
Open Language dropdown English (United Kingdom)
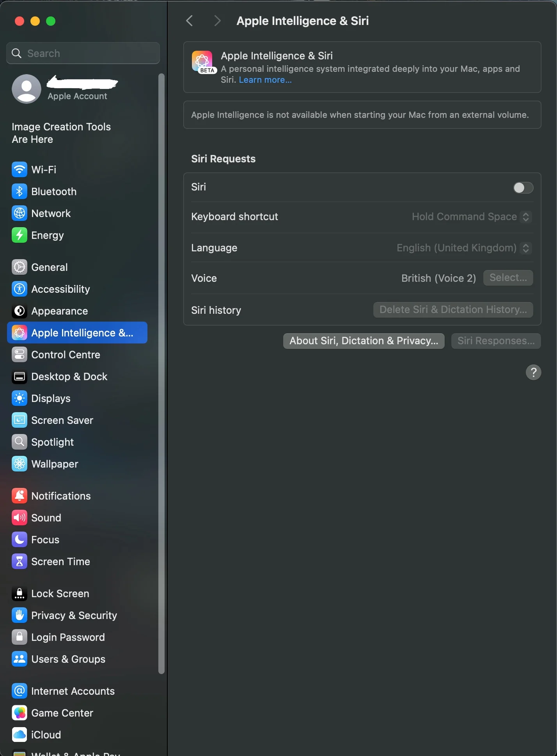click(x=464, y=248)
